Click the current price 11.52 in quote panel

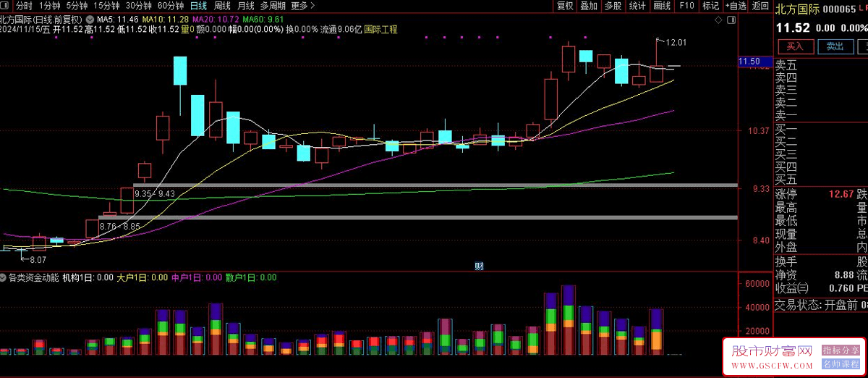[793, 28]
